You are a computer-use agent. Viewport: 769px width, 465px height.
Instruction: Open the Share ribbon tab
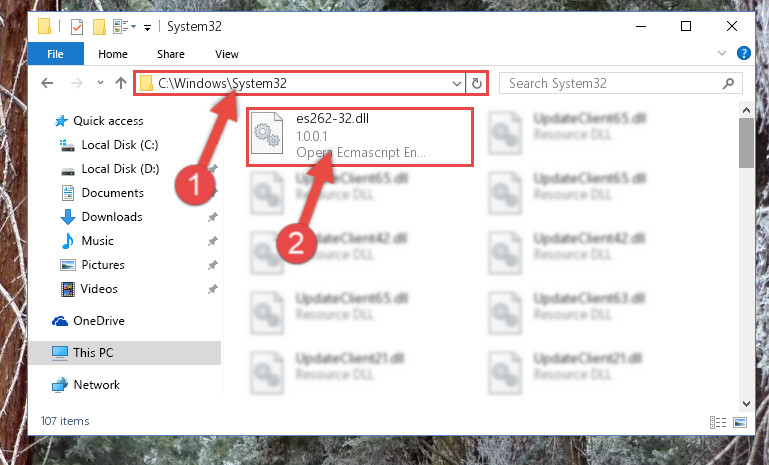click(x=171, y=54)
